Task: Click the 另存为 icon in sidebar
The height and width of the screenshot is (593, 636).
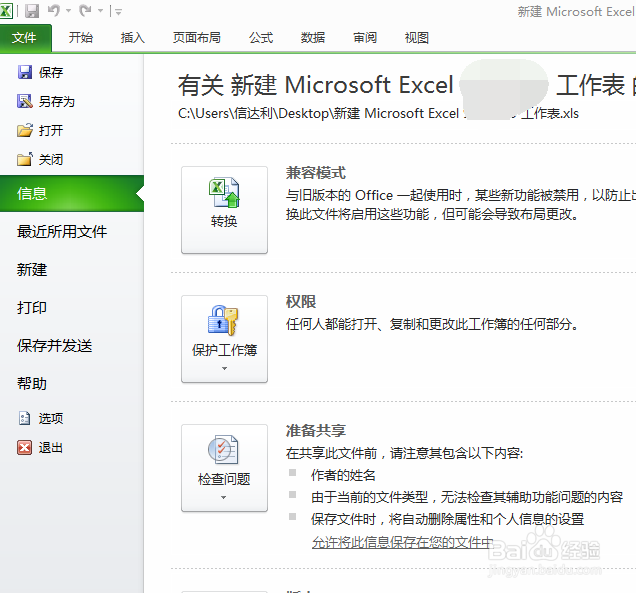Action: (x=25, y=101)
